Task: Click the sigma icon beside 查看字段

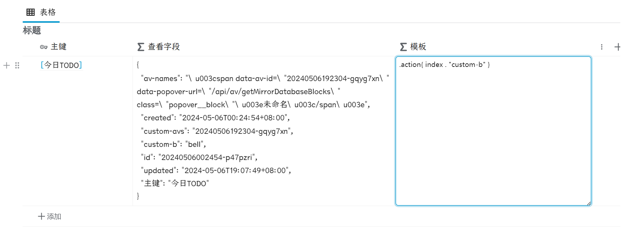Action: coord(141,47)
